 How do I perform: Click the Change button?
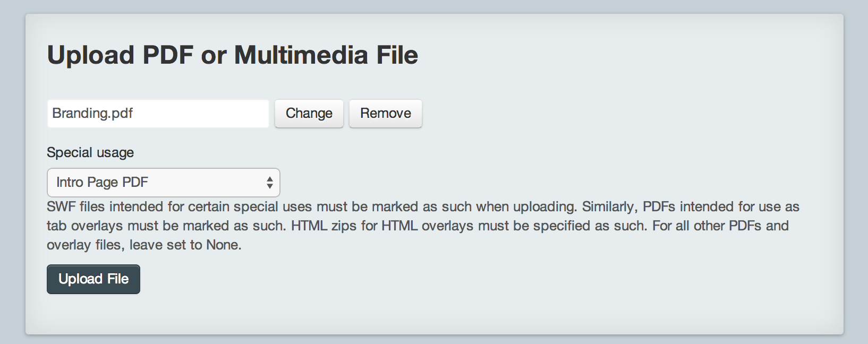click(x=309, y=114)
